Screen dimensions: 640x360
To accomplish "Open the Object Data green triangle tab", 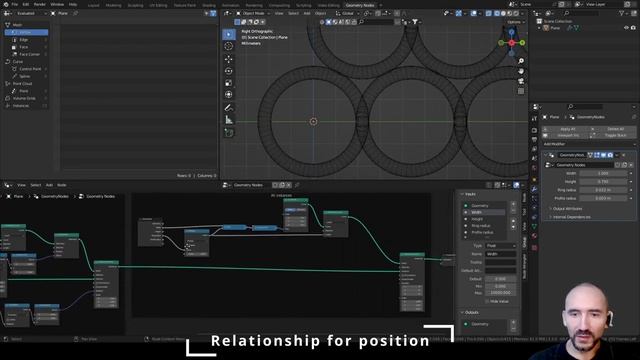I will click(534, 226).
